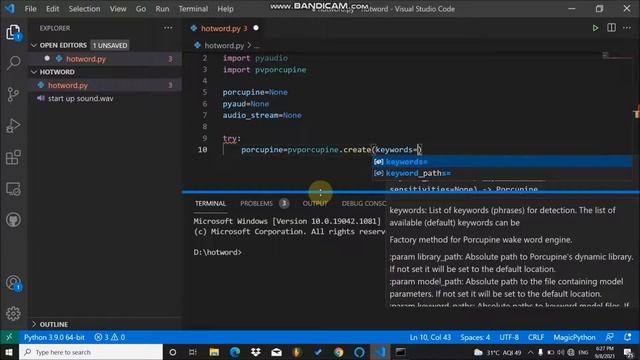Image resolution: width=640 pixels, height=360 pixels.
Task: Open taskbar weather 31°C AQI 49
Action: [498, 352]
